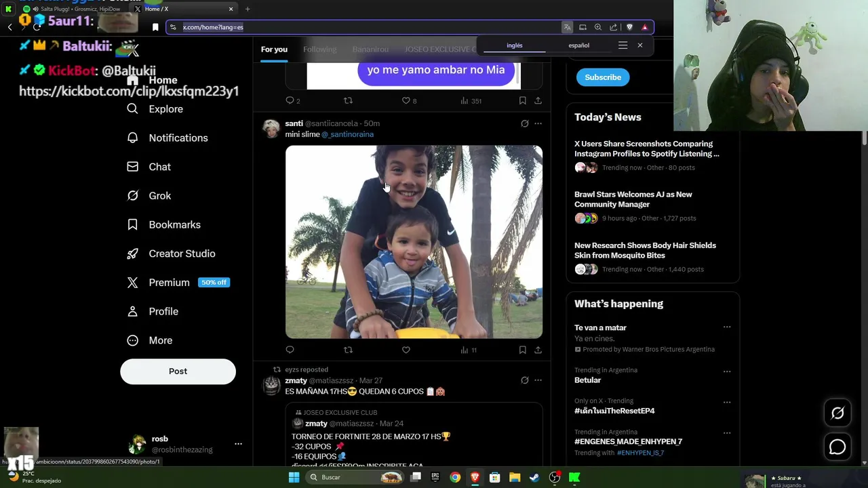Open the #ENHYPEN_IS_7 hashtag link
868x488 pixels.
click(640, 453)
